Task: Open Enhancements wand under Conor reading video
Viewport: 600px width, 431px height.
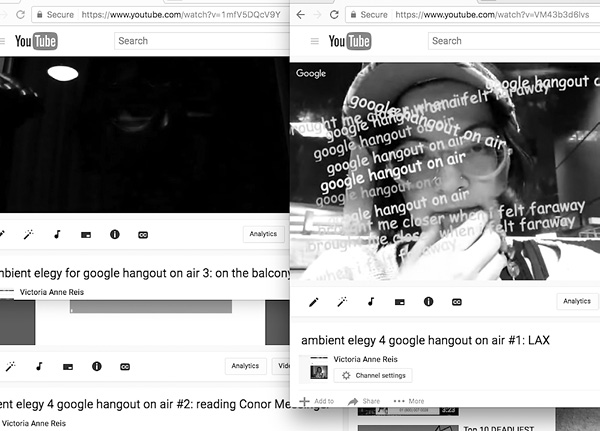Action: pos(10,367)
